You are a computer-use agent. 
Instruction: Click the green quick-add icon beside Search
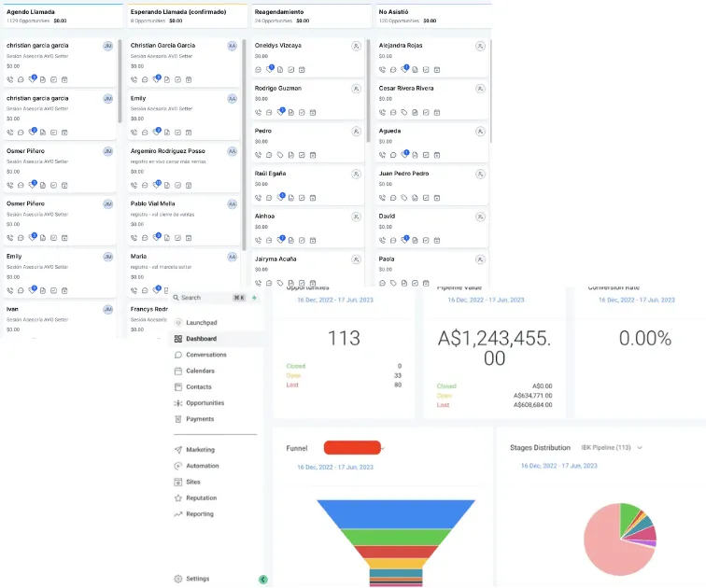(254, 298)
